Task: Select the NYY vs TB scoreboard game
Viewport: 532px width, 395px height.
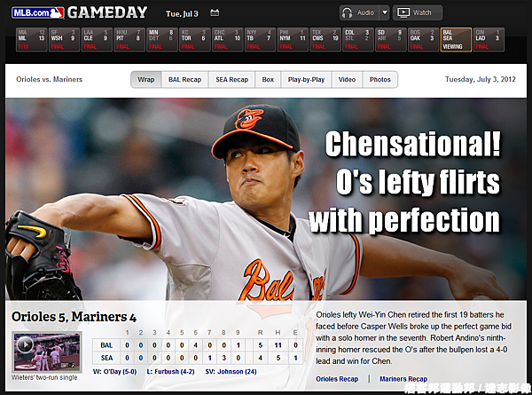Action: tap(260, 40)
